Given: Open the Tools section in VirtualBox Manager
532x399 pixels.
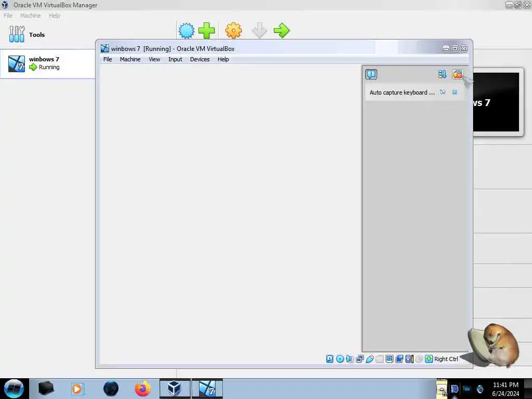Looking at the screenshot, I should coord(27,34).
